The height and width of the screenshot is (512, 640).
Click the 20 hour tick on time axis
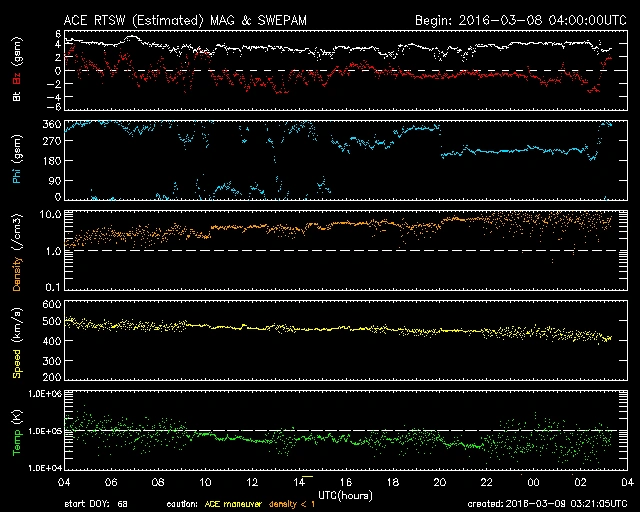(440, 481)
